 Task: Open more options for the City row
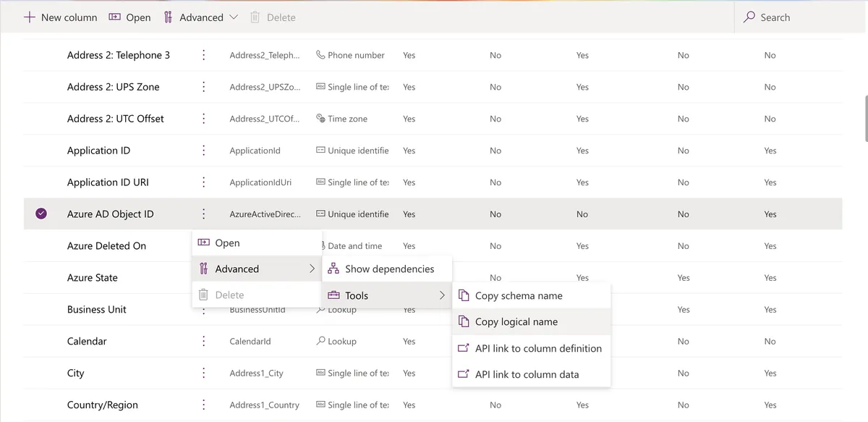pos(204,374)
